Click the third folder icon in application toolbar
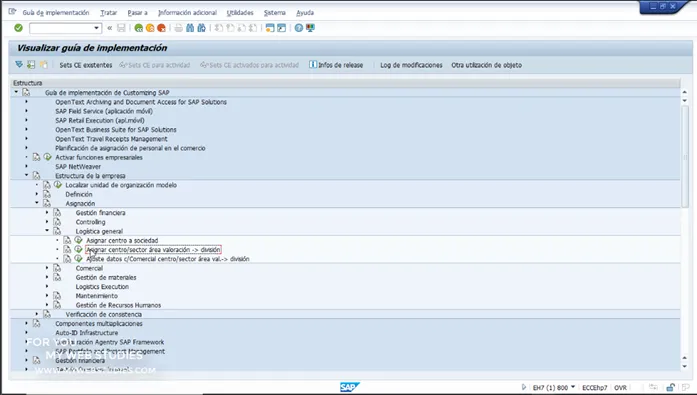 tap(43, 65)
